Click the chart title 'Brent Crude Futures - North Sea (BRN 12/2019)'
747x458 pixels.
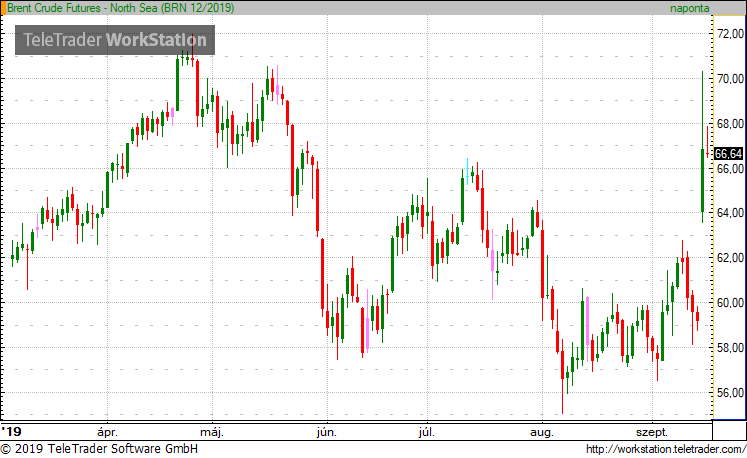click(120, 8)
